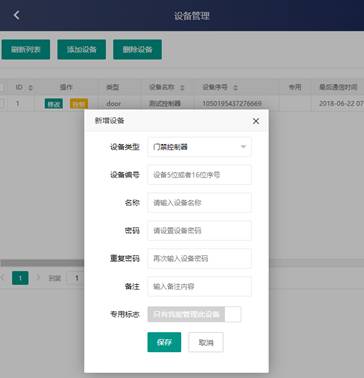
Task: Click the 删除设备 button
Action: click(137, 50)
